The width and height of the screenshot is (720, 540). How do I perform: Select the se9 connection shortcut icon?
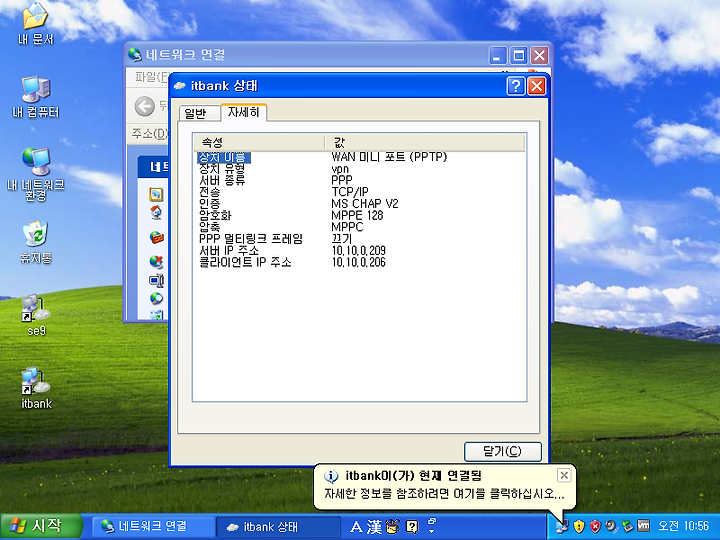coord(35,315)
